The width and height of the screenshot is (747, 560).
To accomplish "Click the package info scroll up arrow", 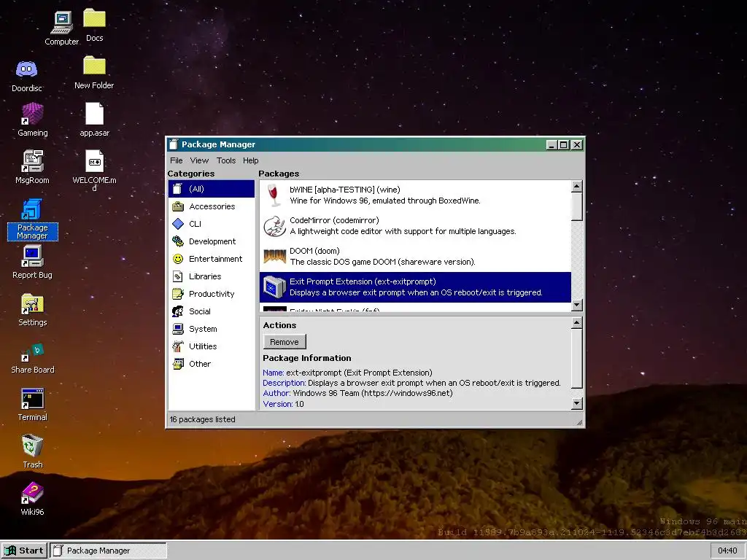I will 577,323.
